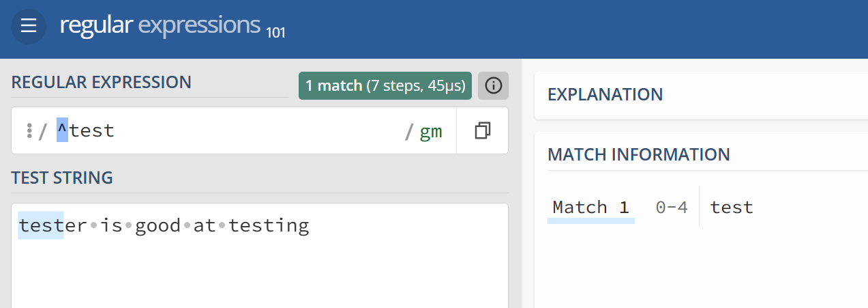Image resolution: width=868 pixels, height=308 pixels.
Task: Click the word good in the test string
Action: coord(158,225)
